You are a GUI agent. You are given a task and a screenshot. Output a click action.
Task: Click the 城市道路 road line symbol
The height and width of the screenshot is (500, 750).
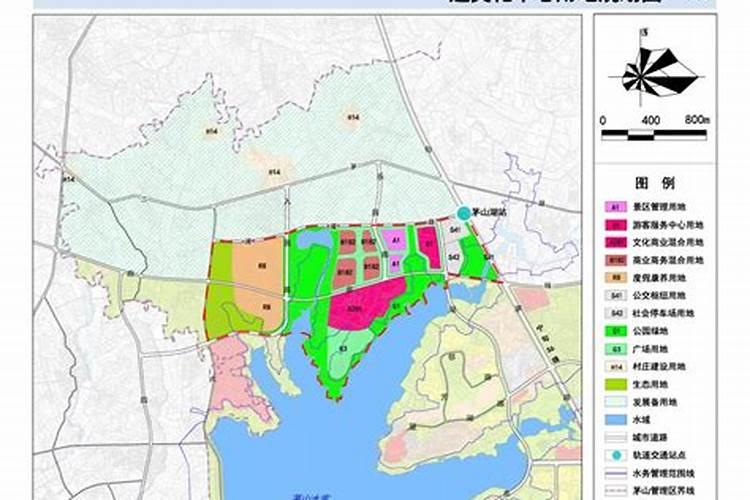(616, 437)
